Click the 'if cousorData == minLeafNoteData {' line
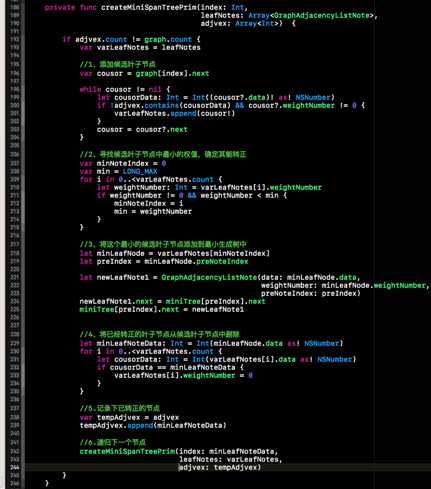The height and width of the screenshot is (489, 431). tap(170, 367)
